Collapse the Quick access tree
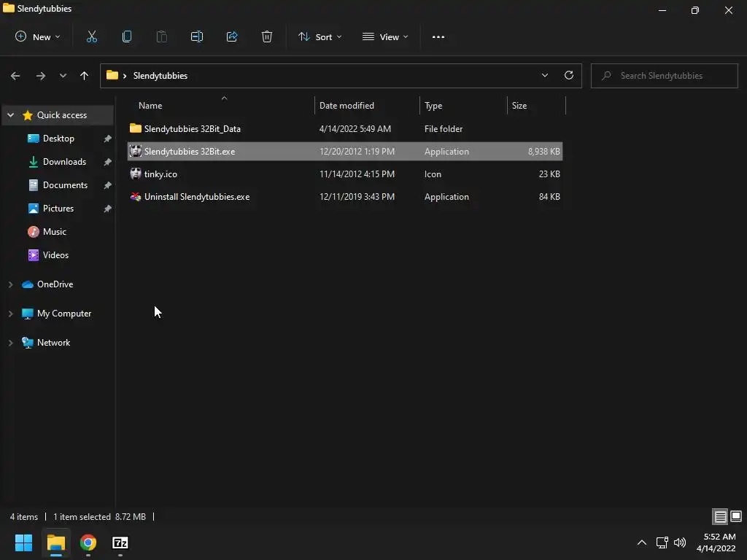The image size is (747, 560). tap(11, 115)
